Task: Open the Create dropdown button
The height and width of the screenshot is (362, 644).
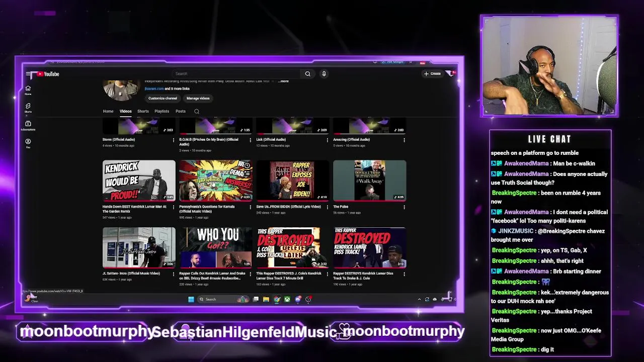Action: tap(432, 74)
